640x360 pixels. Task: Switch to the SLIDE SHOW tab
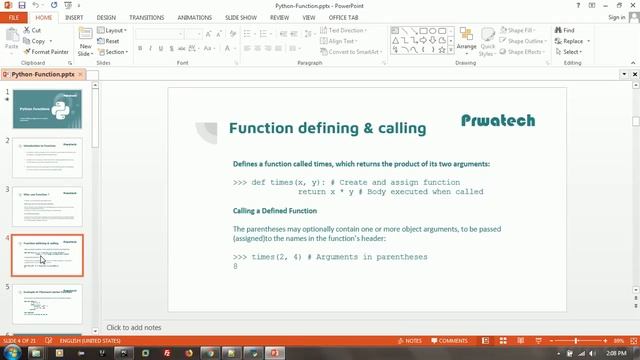(241, 18)
